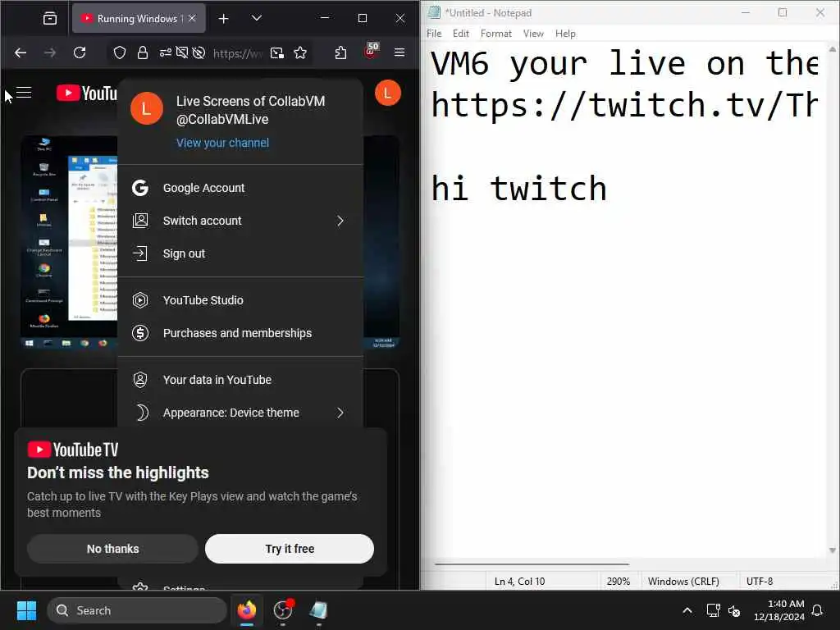This screenshot has width=840, height=630.
Task: Open Purchases and memberships
Action: 240,333
